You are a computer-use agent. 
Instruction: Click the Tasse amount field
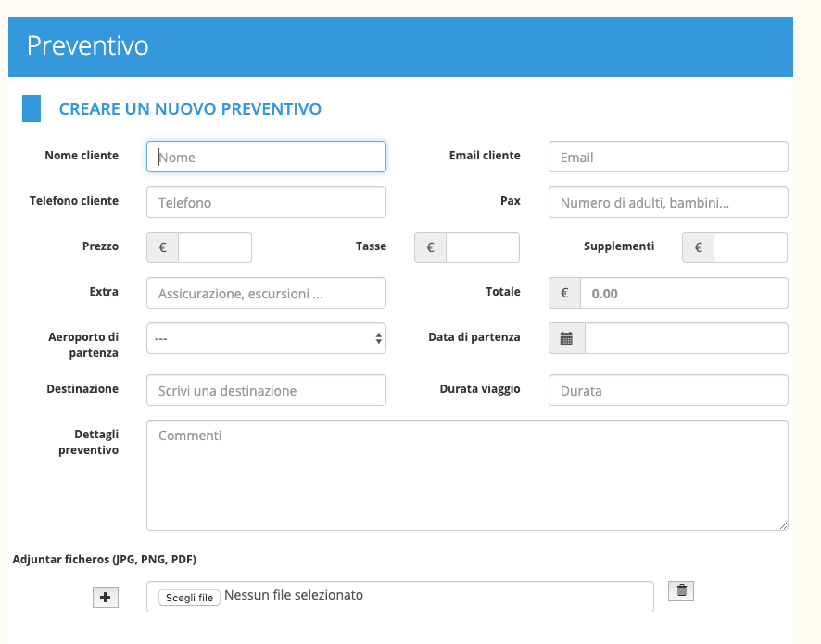(483, 247)
